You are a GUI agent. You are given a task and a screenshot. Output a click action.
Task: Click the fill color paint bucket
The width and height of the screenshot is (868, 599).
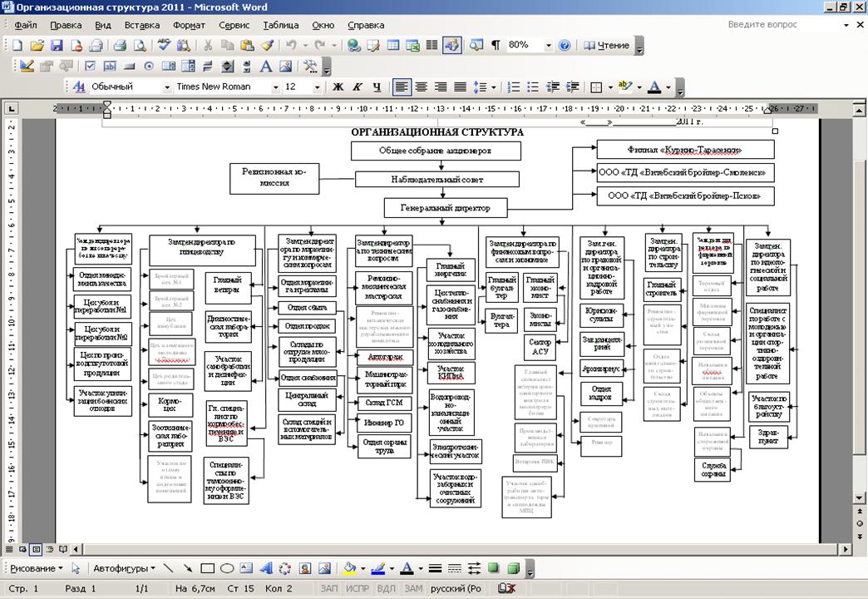coord(349,569)
